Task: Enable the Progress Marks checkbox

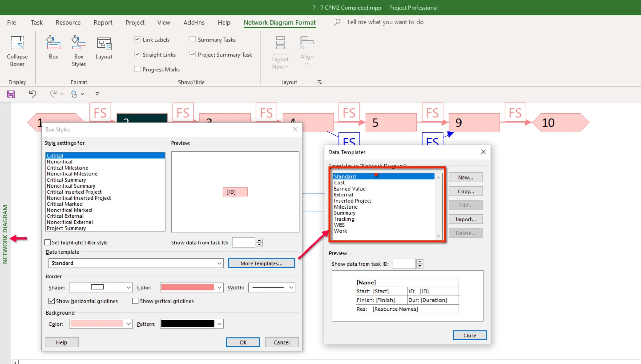Action: pyautogui.click(x=137, y=69)
